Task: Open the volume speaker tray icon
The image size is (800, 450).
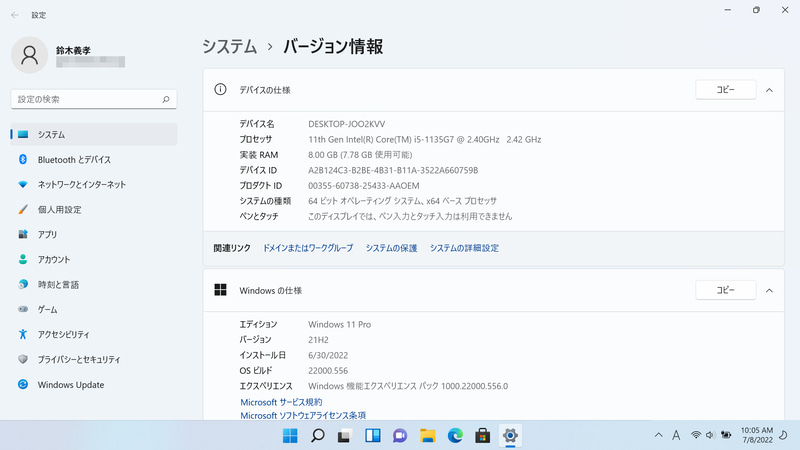Action: click(710, 435)
